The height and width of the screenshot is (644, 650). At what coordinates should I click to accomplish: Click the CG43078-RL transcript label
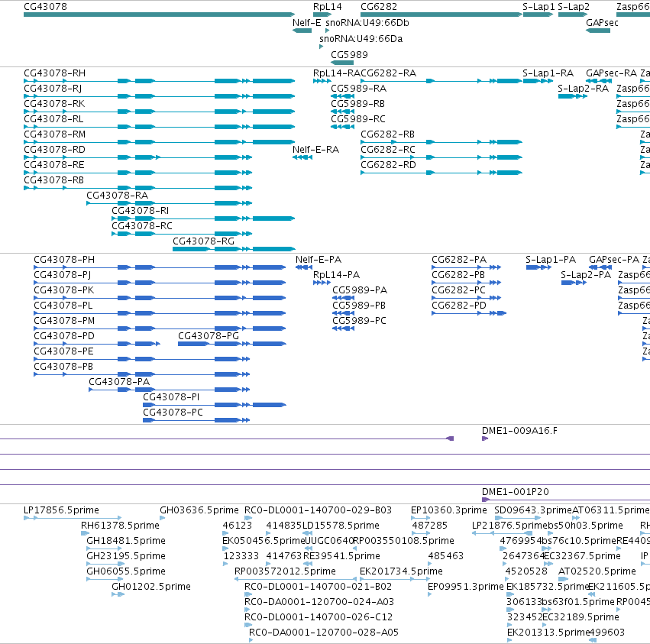tap(53, 119)
